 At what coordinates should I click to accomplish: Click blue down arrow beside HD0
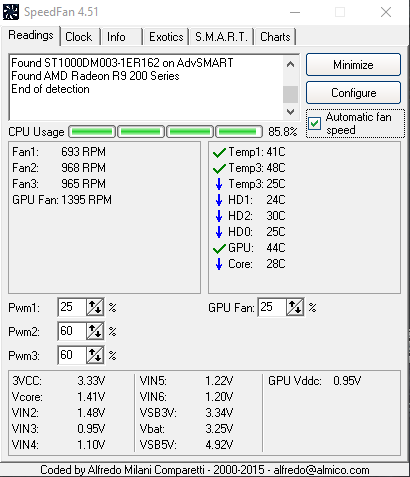pos(219,232)
